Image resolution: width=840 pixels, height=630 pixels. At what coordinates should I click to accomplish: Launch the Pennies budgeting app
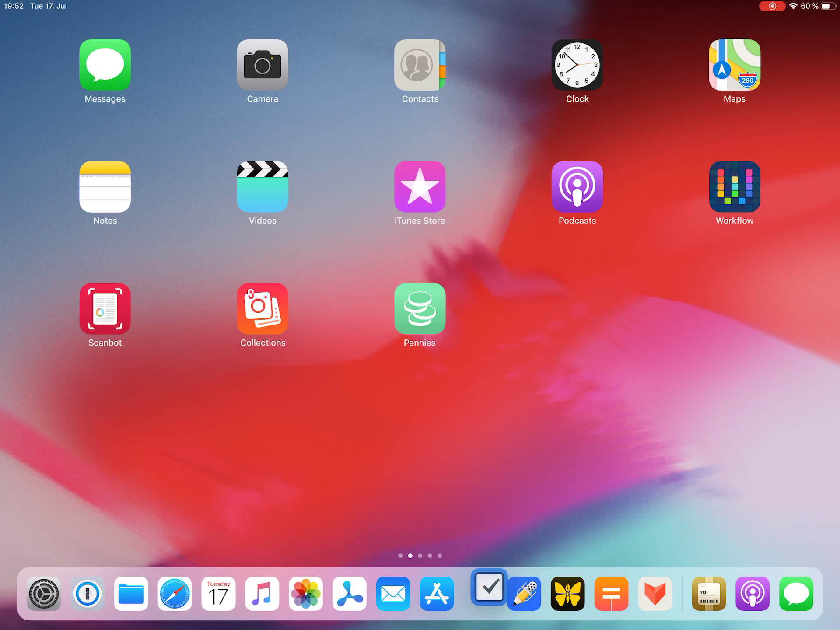[x=420, y=309]
